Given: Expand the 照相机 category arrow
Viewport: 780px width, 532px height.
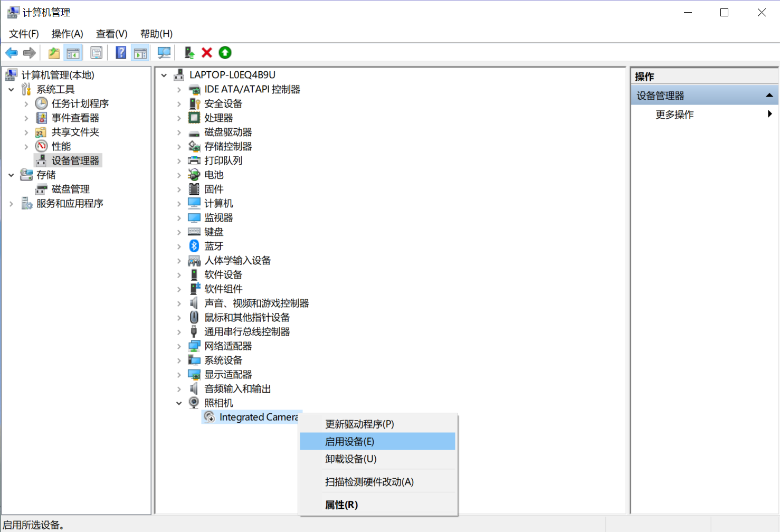Looking at the screenshot, I should [179, 402].
